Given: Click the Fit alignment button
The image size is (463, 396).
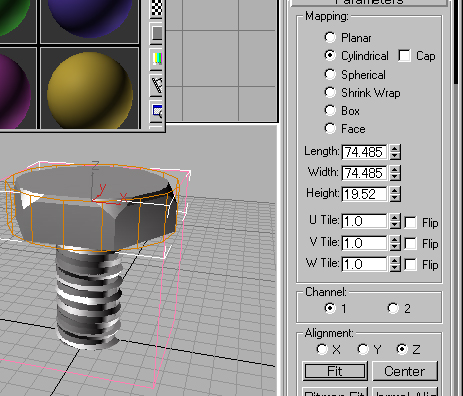Looking at the screenshot, I should pyautogui.click(x=335, y=371).
